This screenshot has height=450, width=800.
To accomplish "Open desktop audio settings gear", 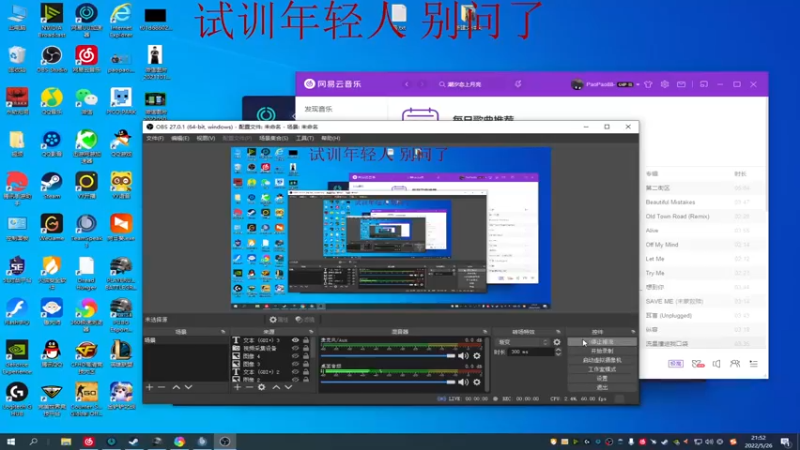I will (x=477, y=382).
